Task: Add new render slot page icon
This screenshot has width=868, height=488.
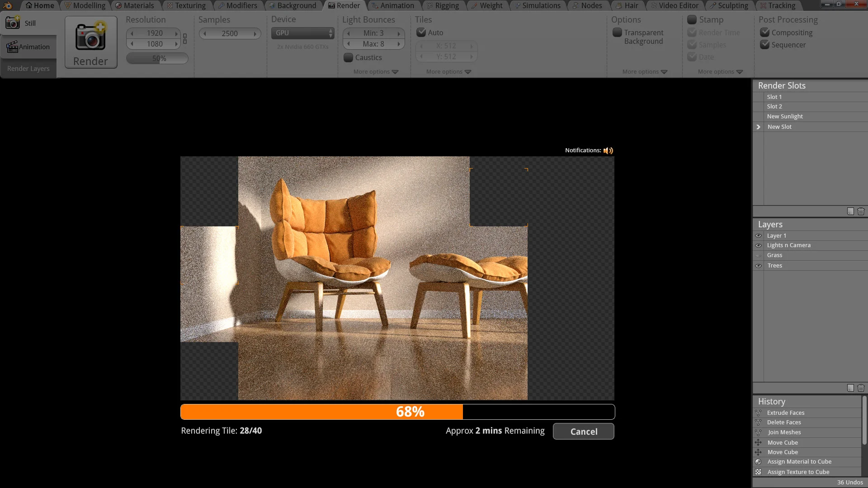Action: point(850,211)
